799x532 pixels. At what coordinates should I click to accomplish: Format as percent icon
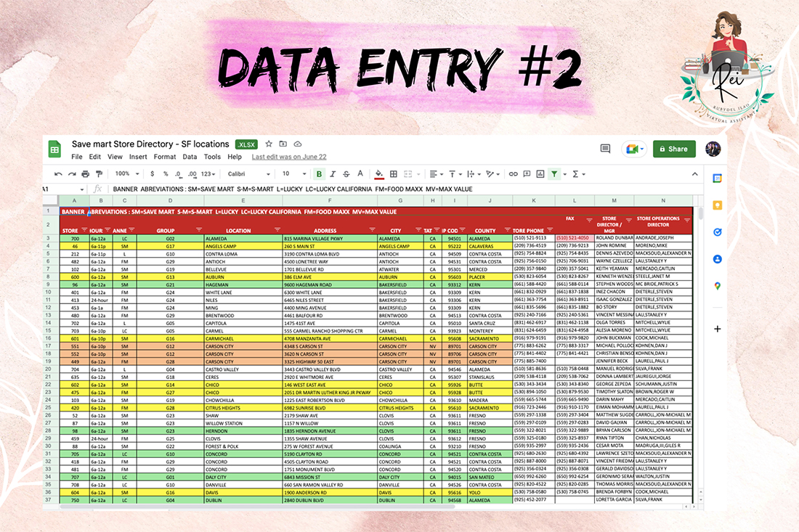pyautogui.click(x=166, y=174)
